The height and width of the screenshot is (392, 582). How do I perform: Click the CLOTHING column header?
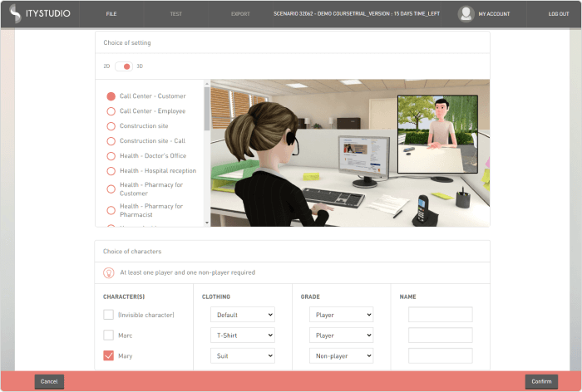[x=216, y=296]
